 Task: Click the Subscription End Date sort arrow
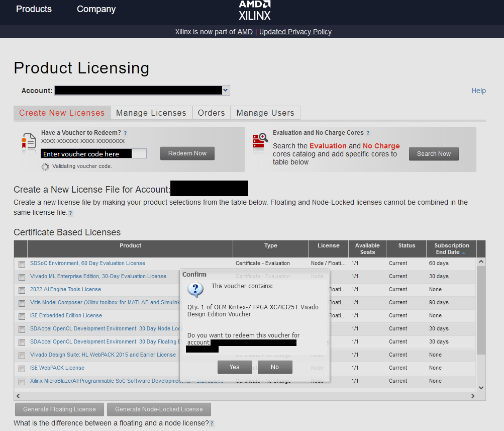(x=463, y=253)
